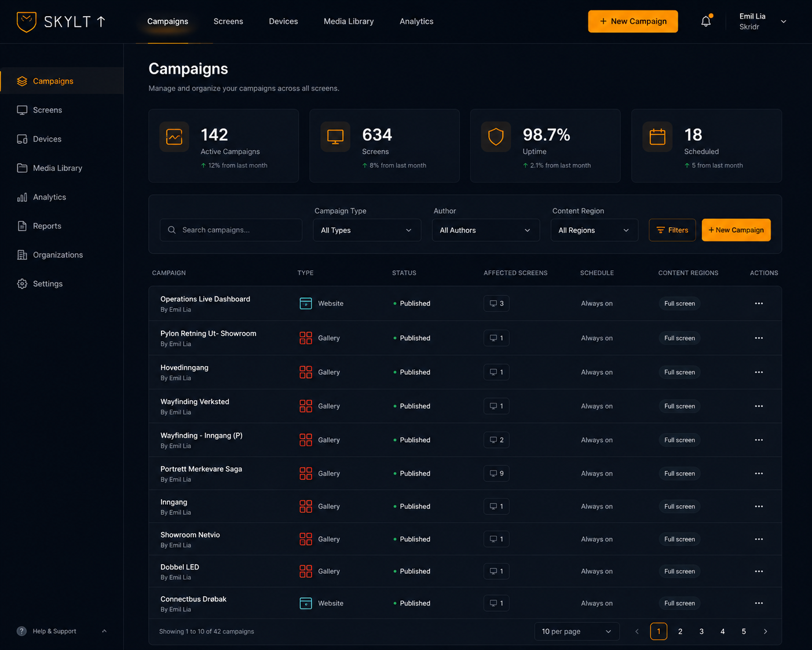Open the notifications bell
Viewport: 812px width, 650px height.
point(706,21)
